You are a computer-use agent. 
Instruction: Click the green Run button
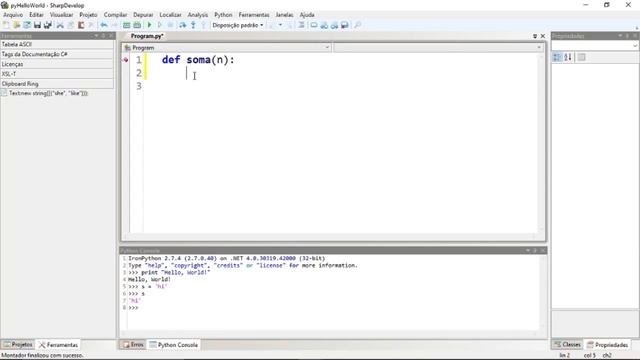pos(149,25)
